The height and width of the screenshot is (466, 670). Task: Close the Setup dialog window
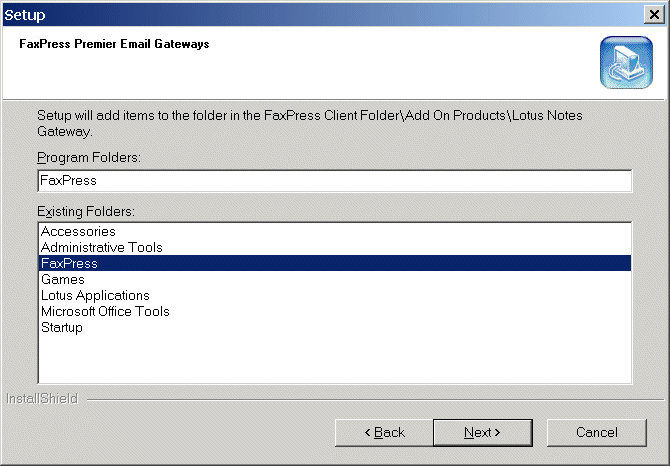654,15
